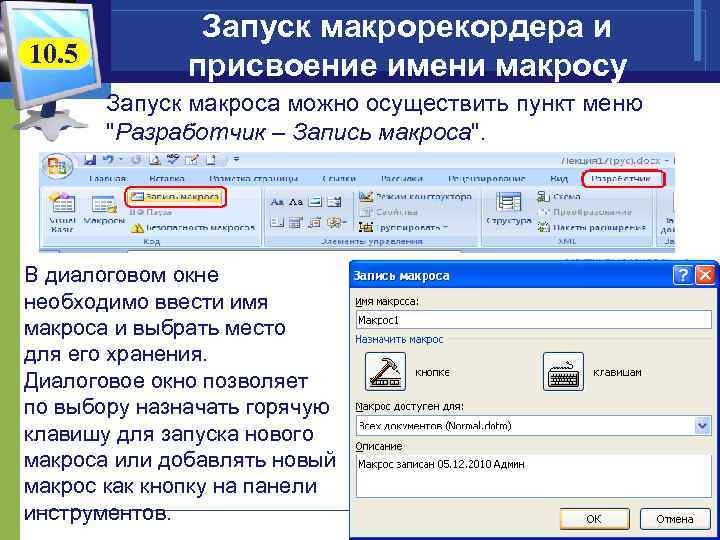Image resolution: width=720 pixels, height=540 pixels.
Task: Open Пакеты расширения in XML group
Action: [x=592, y=227]
